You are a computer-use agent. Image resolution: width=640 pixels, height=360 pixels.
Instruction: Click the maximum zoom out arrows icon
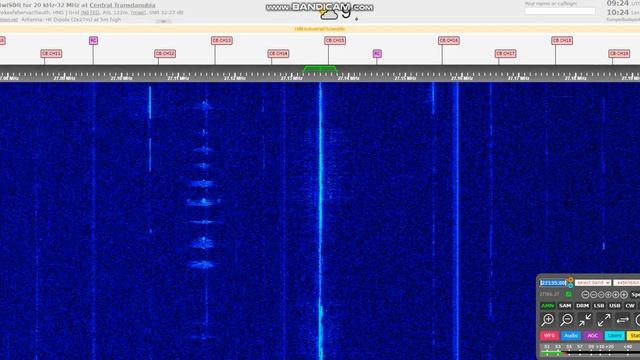[x=604, y=320]
